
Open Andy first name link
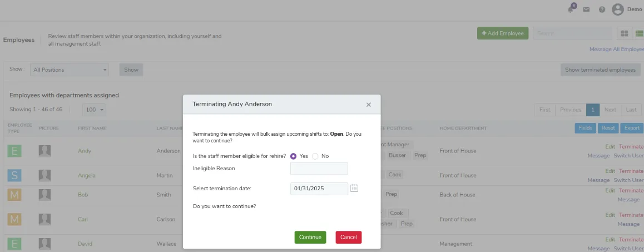coord(84,151)
